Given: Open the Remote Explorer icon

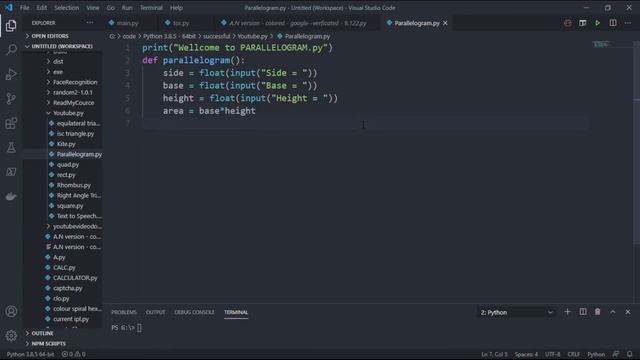Looking at the screenshot, I should [11, 172].
